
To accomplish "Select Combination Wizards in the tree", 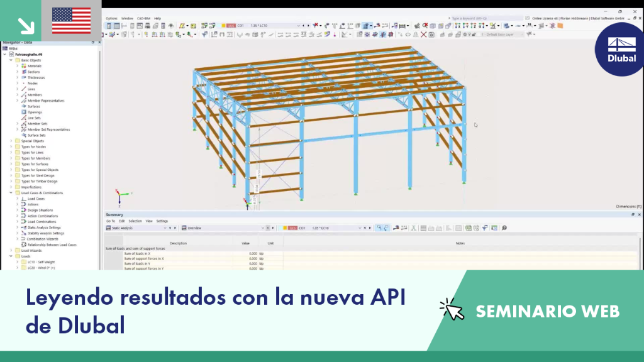I will click(x=43, y=239).
